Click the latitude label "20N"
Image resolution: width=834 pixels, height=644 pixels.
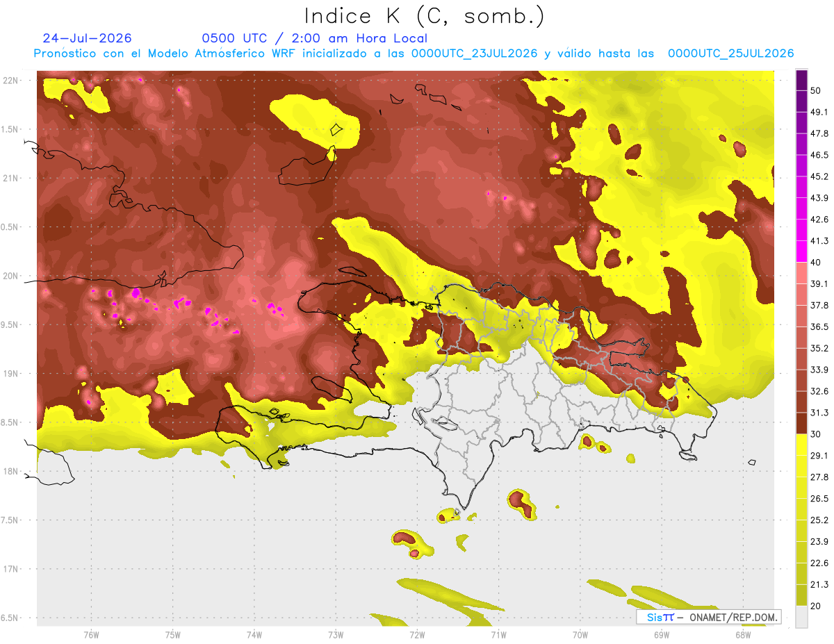(x=10, y=276)
